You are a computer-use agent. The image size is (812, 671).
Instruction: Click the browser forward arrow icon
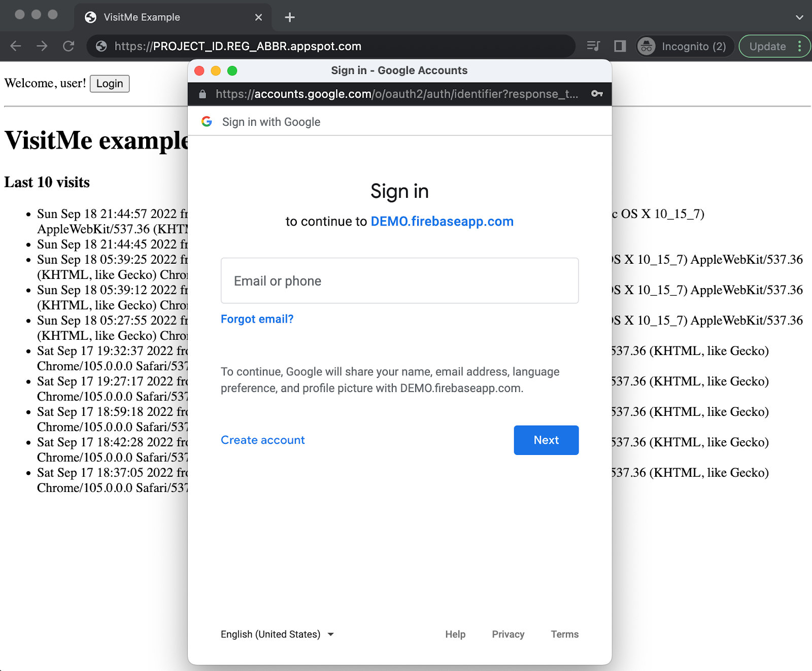42,46
